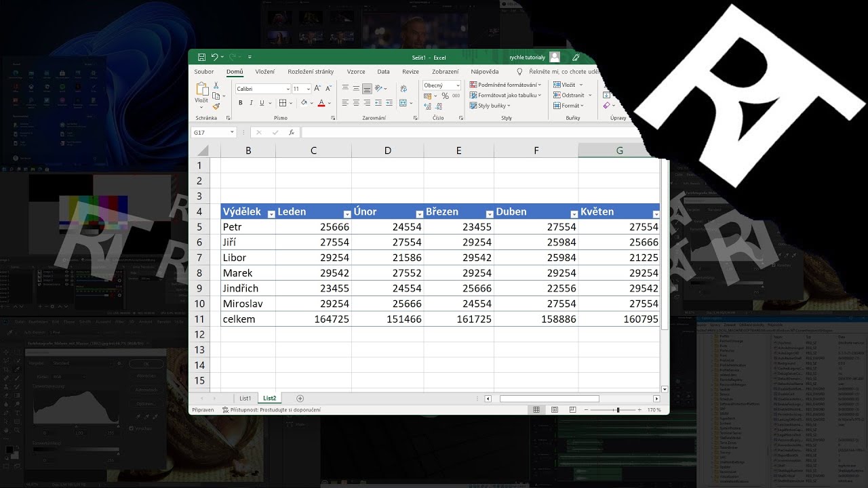Open the Vzorce ribbon tab

click(356, 71)
